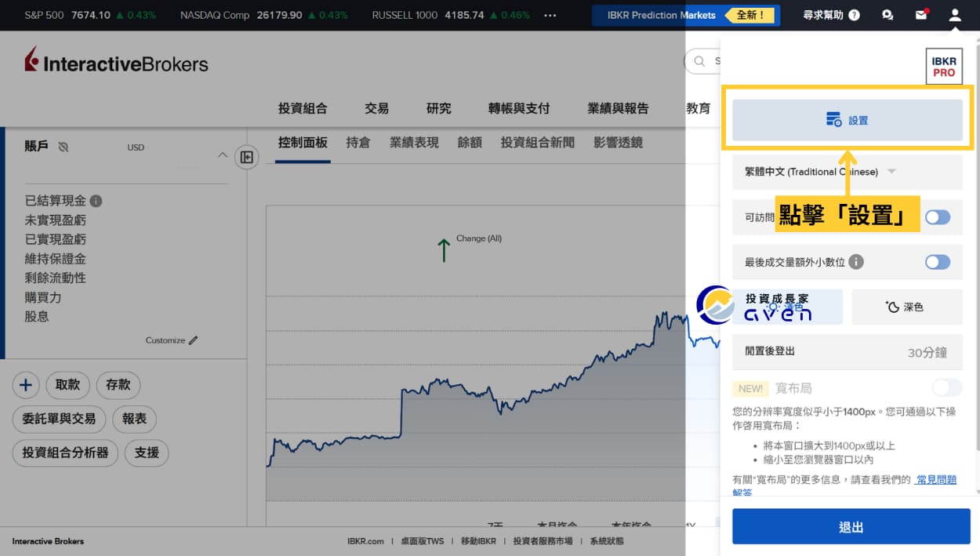Switch to the 業績表現 tab
Viewport: 980px width, 556px height.
click(x=414, y=143)
